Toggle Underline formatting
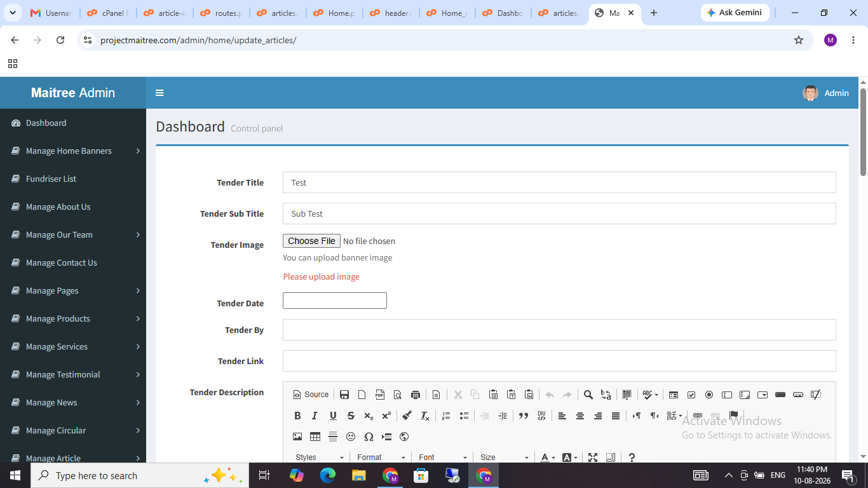The image size is (868, 488). (333, 416)
